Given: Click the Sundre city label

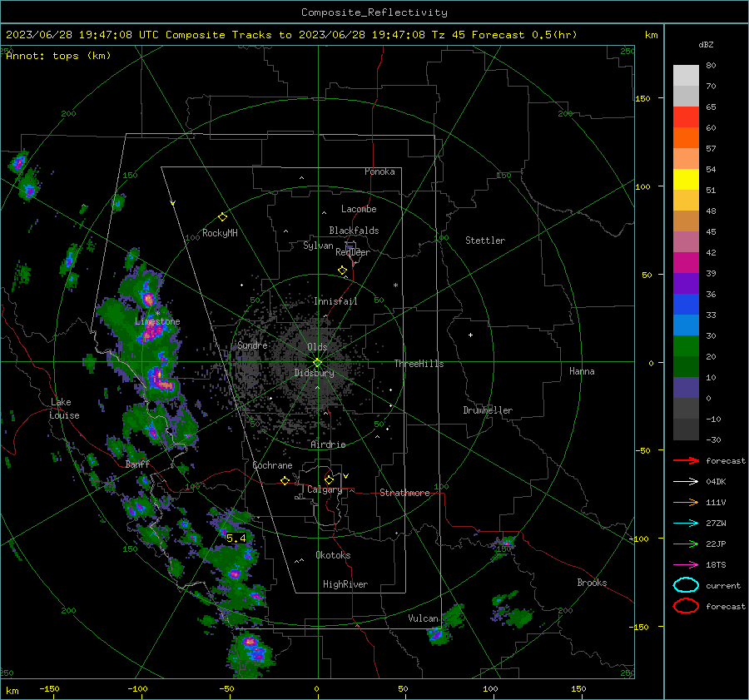Looking at the screenshot, I should (252, 345).
